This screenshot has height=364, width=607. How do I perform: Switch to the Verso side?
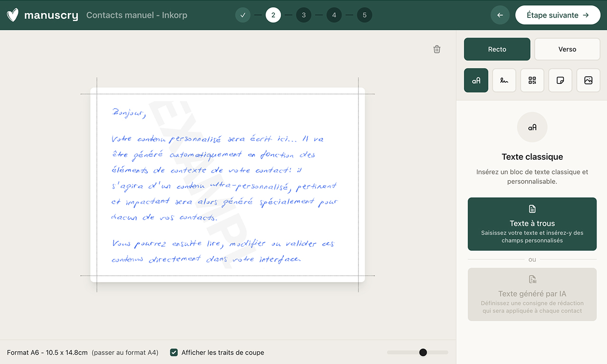click(567, 49)
